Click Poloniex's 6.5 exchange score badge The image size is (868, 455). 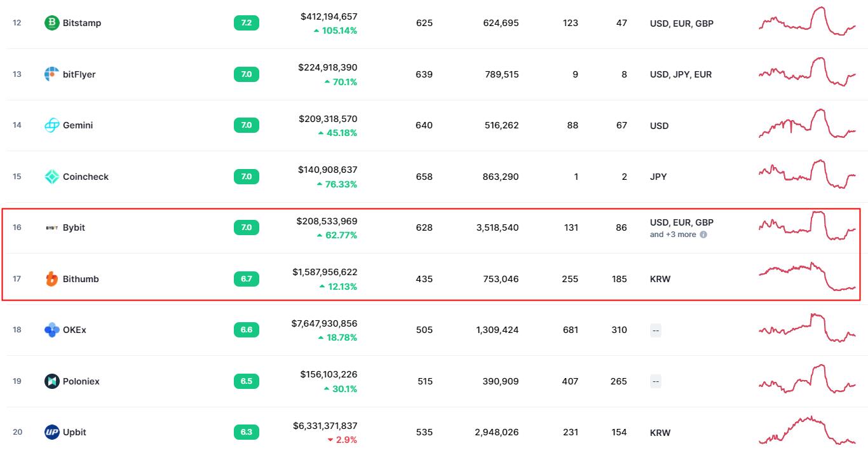click(247, 381)
